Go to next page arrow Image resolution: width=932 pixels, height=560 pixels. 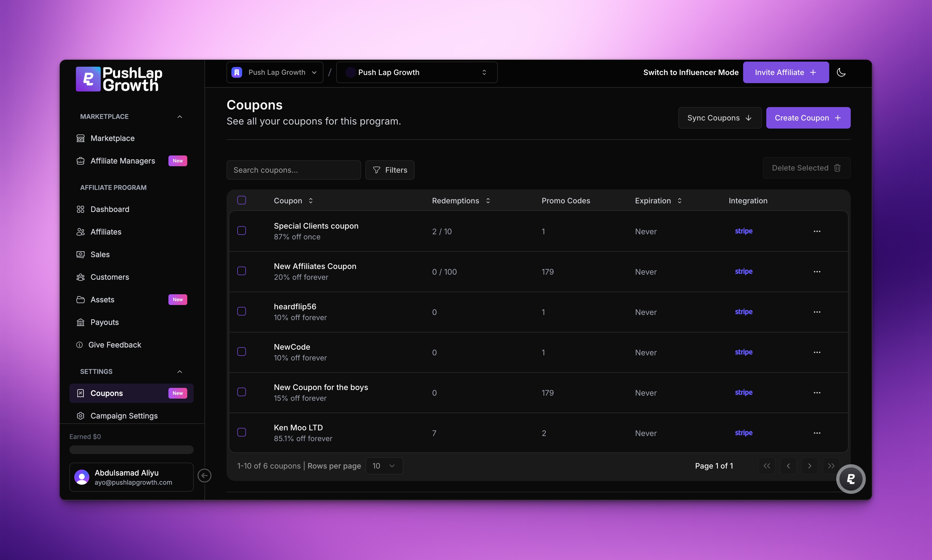(809, 466)
